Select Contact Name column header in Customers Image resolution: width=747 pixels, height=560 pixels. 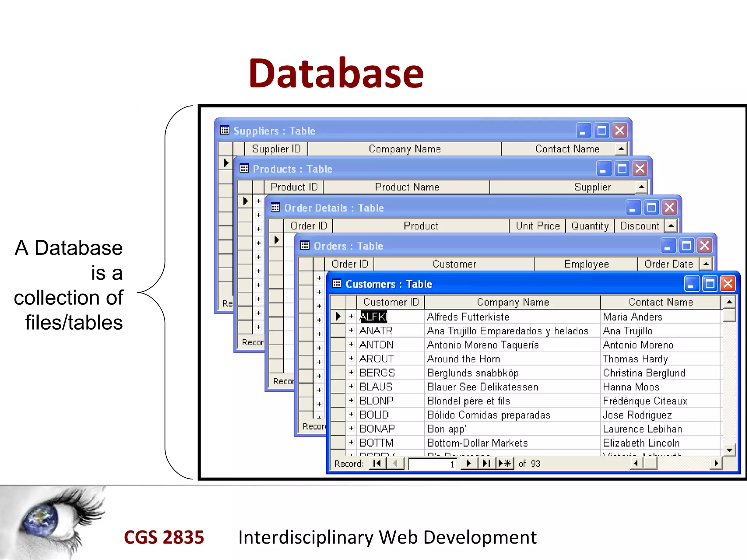pyautogui.click(x=661, y=302)
